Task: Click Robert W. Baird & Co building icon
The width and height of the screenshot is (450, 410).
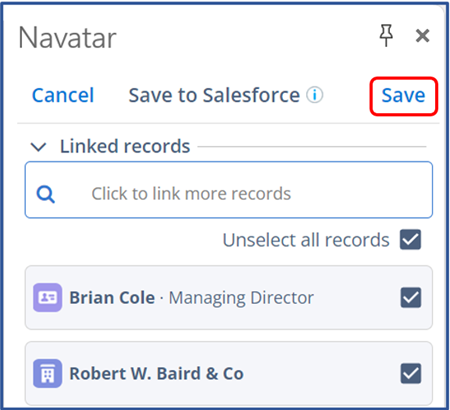Action: (x=47, y=373)
